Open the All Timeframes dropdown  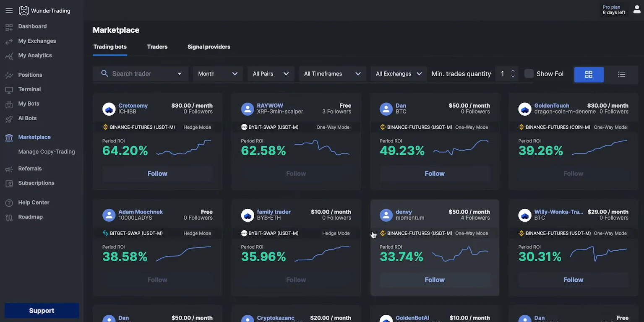pyautogui.click(x=332, y=74)
